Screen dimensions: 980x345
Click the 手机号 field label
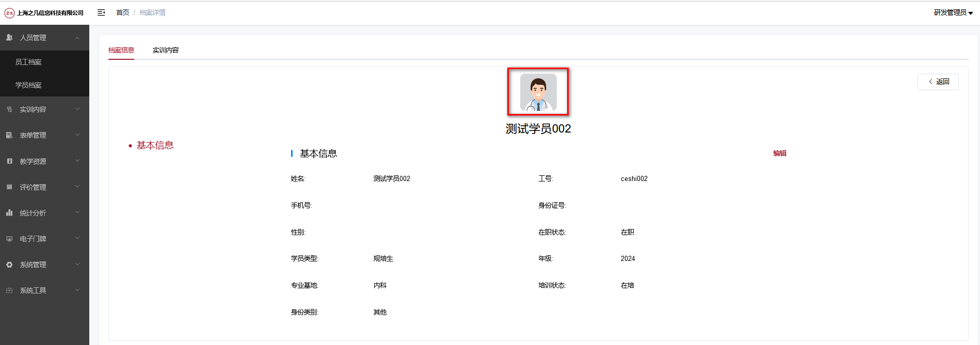click(x=301, y=205)
